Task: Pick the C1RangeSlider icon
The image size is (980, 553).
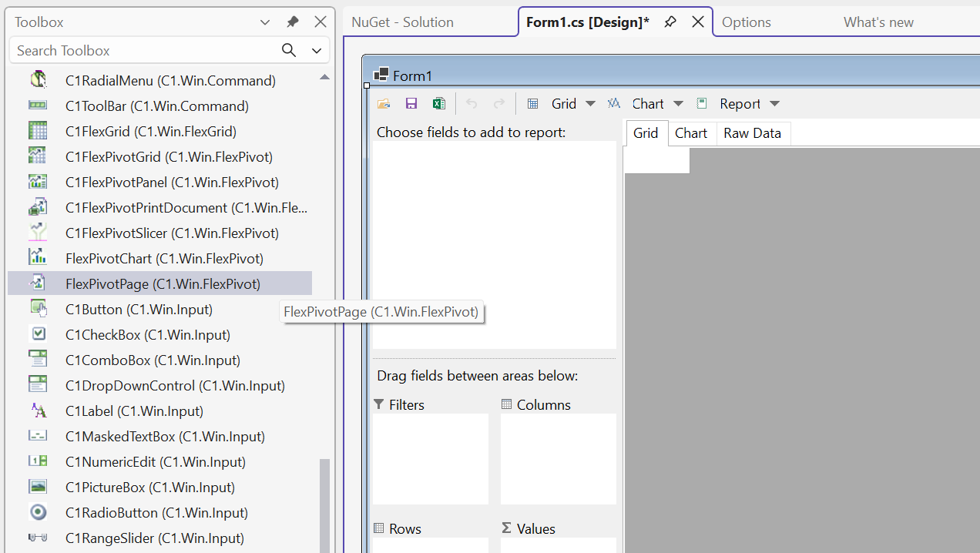Action: pyautogui.click(x=38, y=538)
